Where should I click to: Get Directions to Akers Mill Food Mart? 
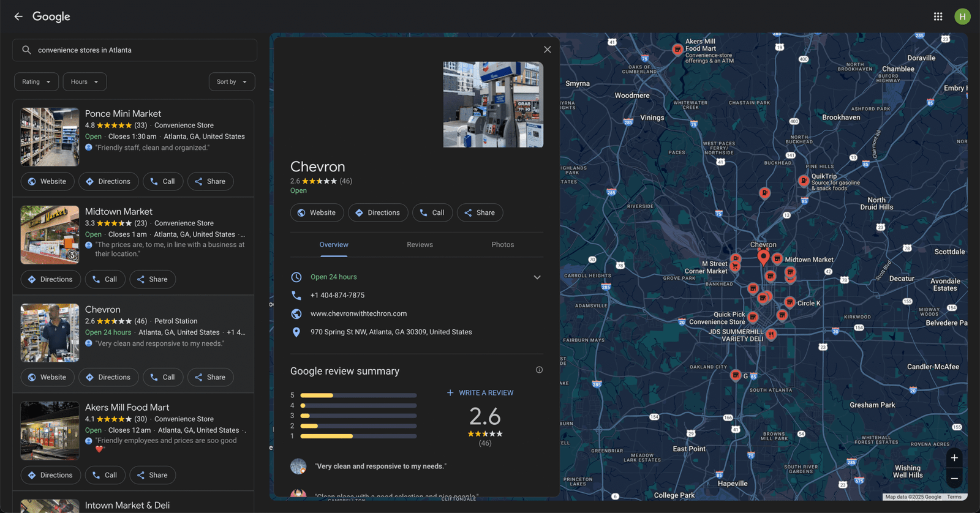coord(50,476)
